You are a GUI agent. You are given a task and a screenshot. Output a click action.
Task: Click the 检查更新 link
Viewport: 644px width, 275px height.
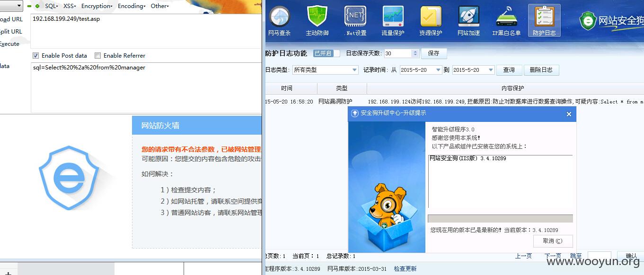[x=406, y=268]
